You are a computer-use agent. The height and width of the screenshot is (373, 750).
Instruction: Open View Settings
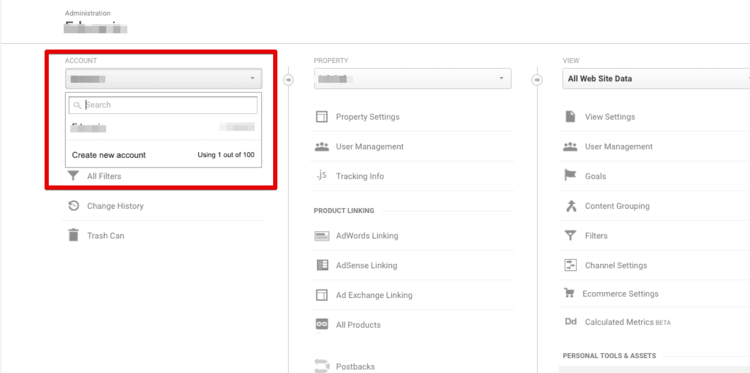tap(610, 117)
